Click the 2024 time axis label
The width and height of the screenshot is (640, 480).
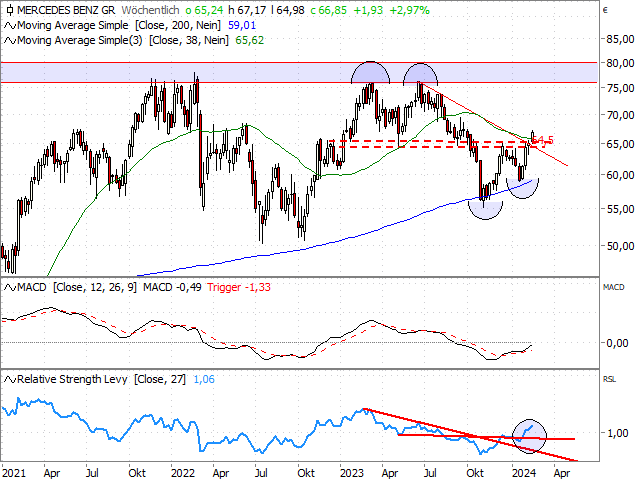coord(524,473)
